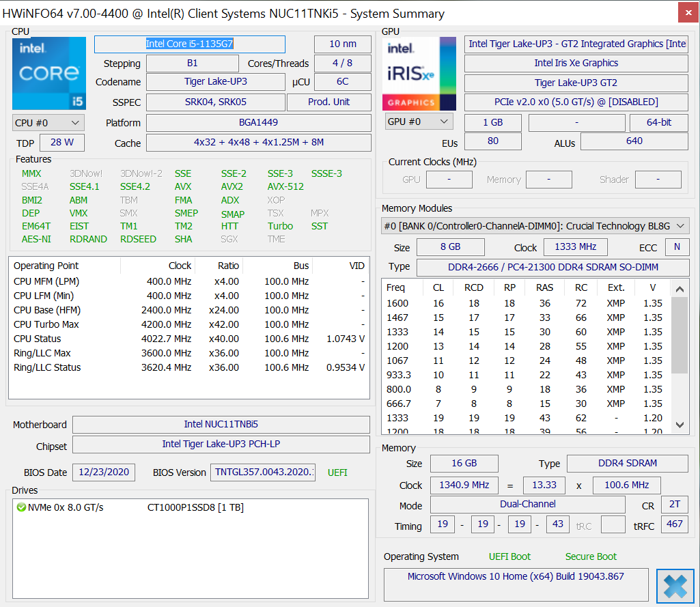
Task: Click the tRFC 467 field
Action: pos(675,524)
